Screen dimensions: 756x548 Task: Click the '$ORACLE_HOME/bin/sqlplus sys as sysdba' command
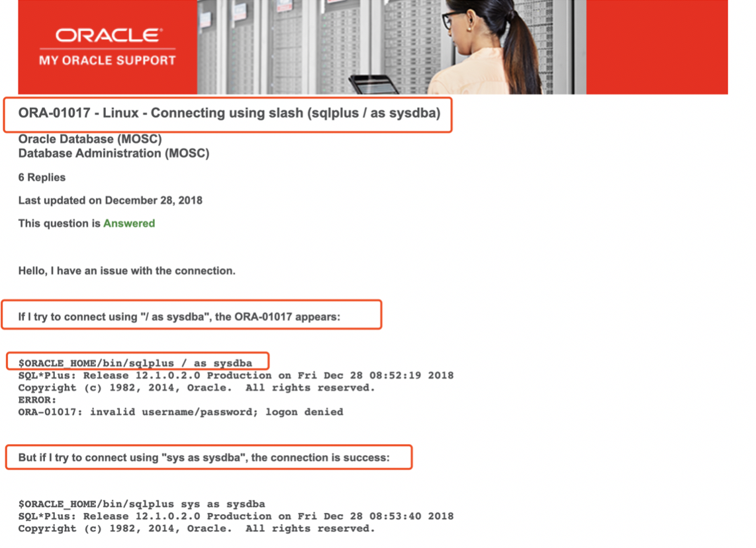point(142,504)
